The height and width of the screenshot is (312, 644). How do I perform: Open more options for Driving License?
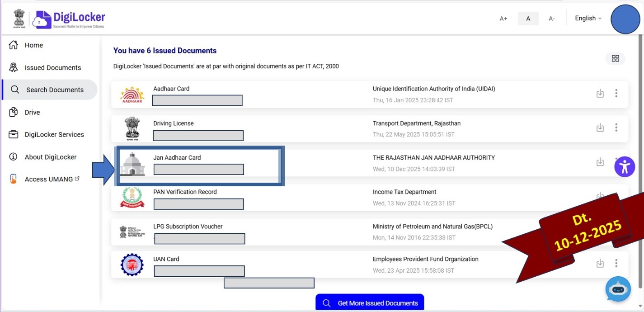click(616, 128)
